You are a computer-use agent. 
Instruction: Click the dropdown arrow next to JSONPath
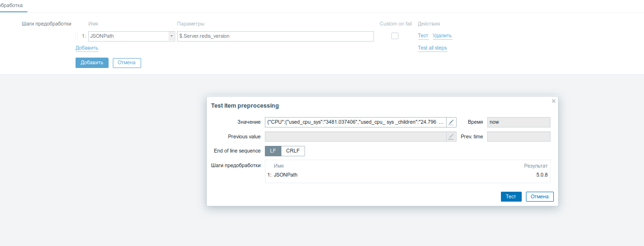(x=171, y=36)
